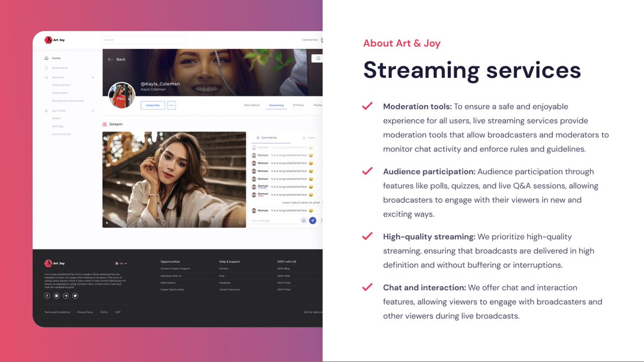Click the Facebook icon in footer
644x362 pixels.
[47, 295]
